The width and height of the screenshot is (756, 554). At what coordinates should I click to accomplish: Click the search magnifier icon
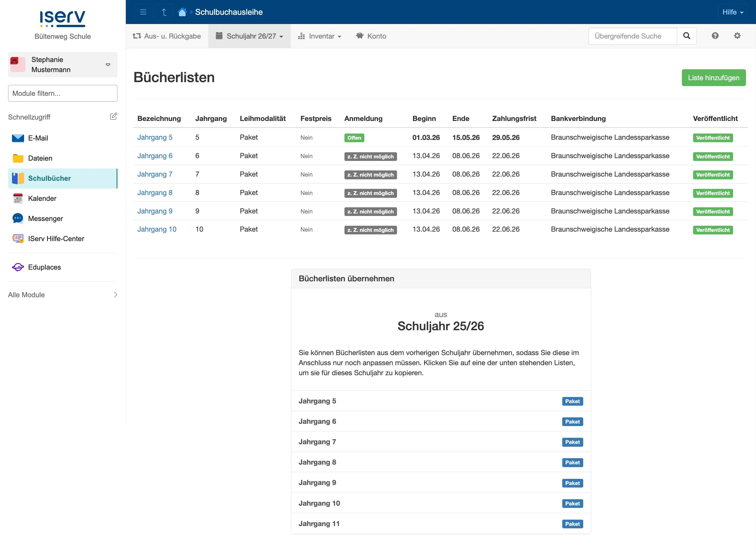point(686,36)
